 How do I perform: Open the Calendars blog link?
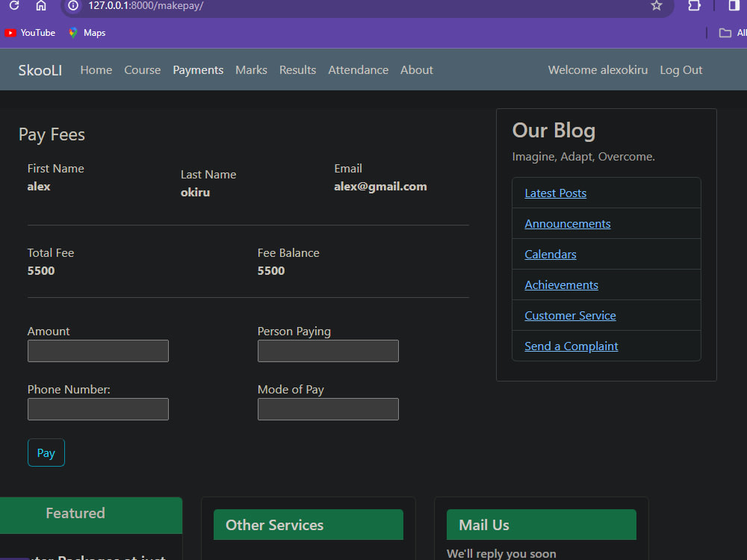click(x=551, y=255)
